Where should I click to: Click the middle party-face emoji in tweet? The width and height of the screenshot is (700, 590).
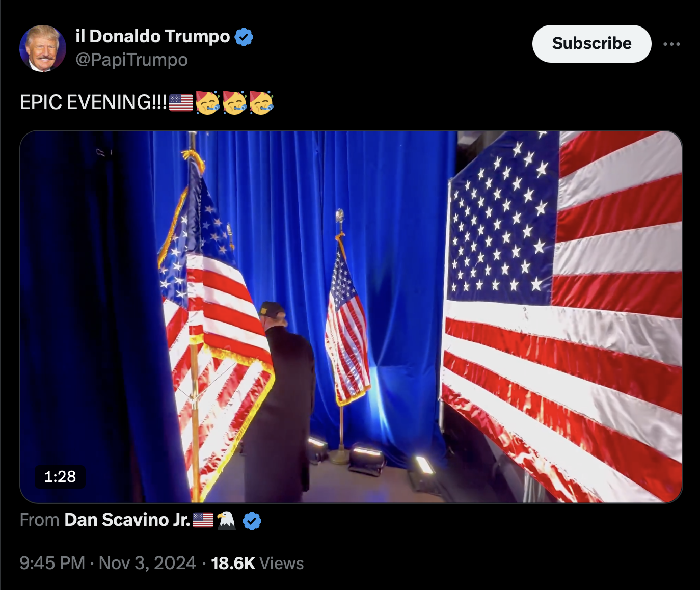click(x=234, y=102)
